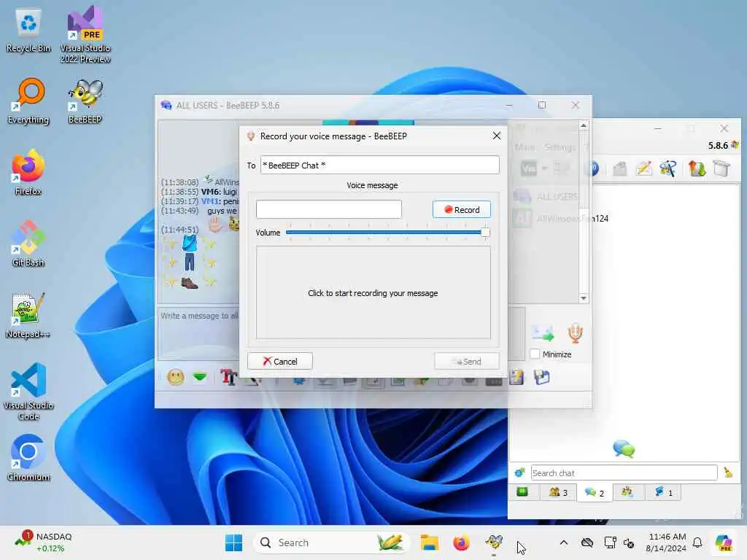Switch to the chats tab showing 2
Screen dimensions: 747x560
595,492
